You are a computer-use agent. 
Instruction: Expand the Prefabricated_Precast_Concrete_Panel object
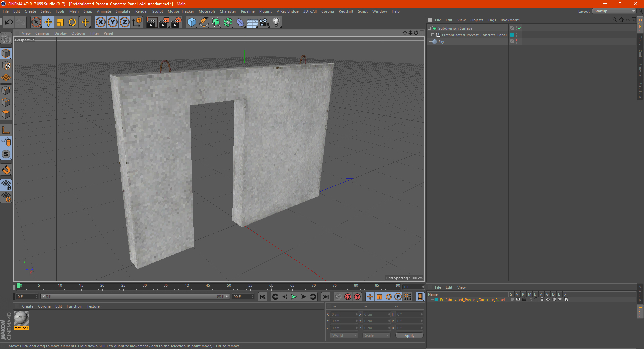point(433,35)
